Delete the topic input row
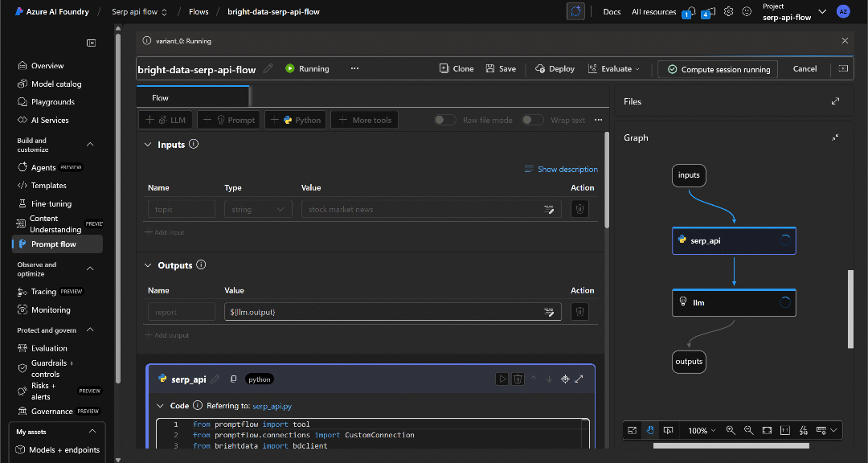This screenshot has width=868, height=463. point(579,209)
